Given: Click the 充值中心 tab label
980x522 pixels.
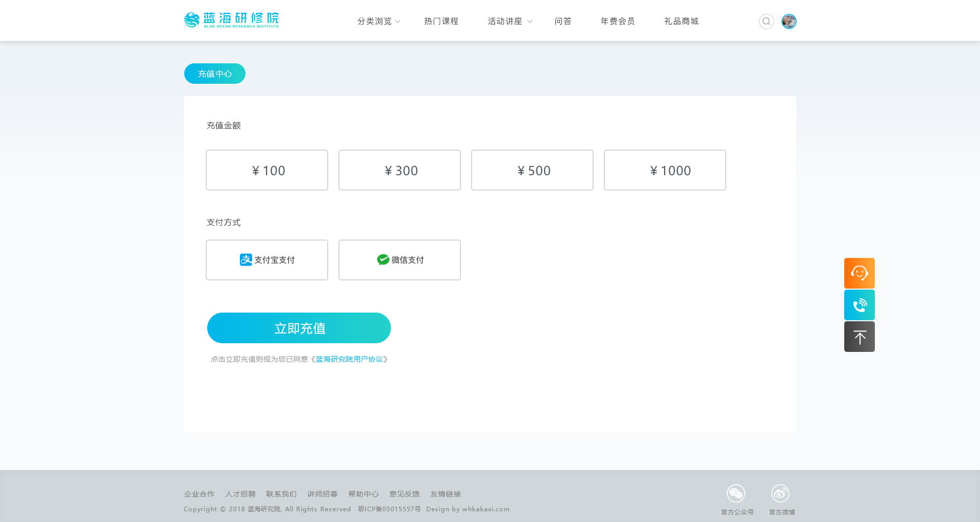Looking at the screenshot, I should point(215,74).
